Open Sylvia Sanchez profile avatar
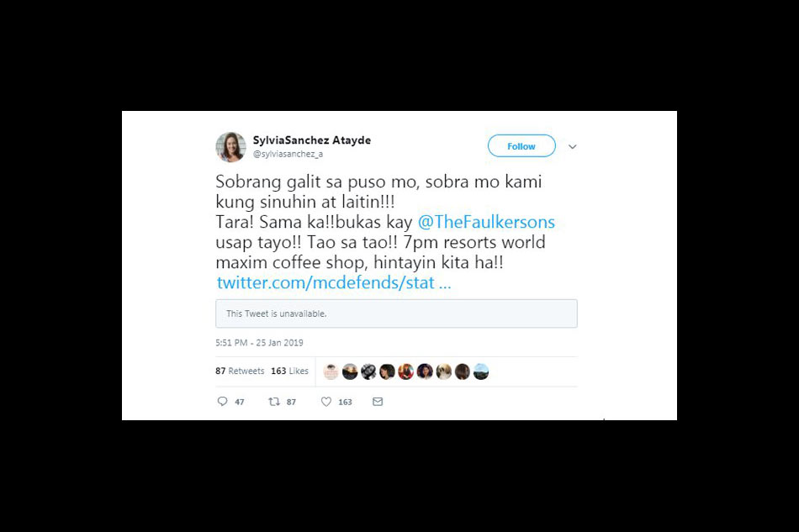This screenshot has width=799, height=532. tap(230, 147)
